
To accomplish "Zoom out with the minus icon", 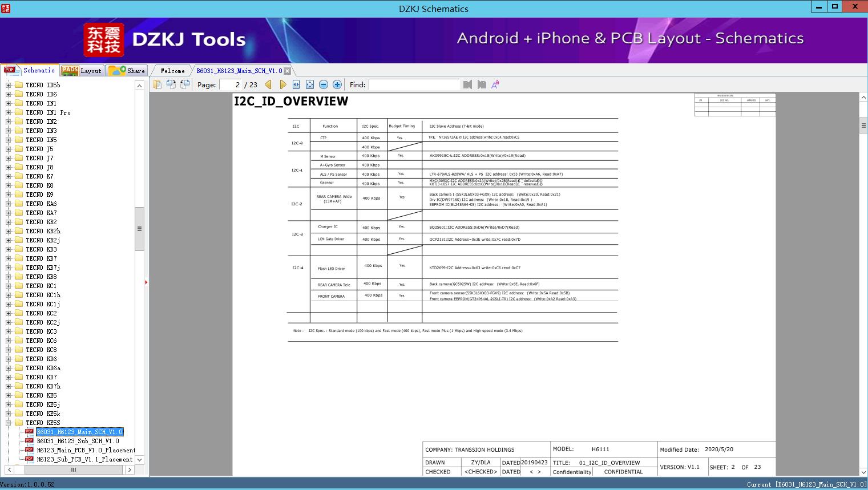I will 324,84.
